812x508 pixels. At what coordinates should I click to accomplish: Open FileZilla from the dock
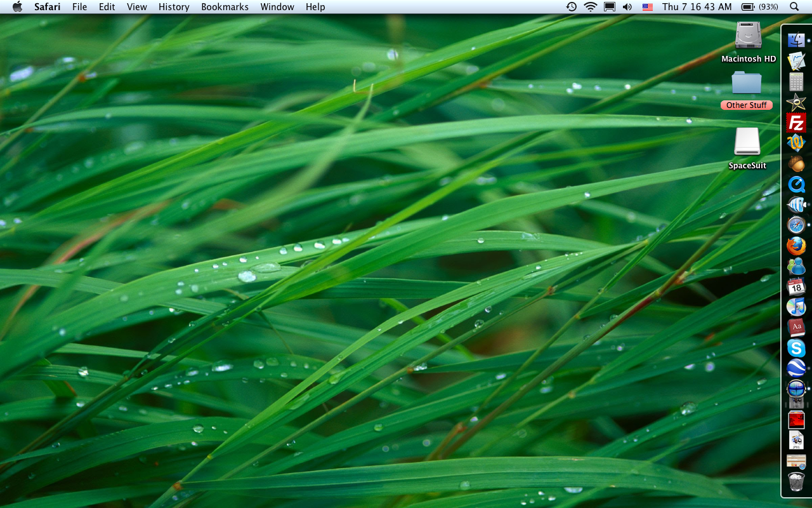pyautogui.click(x=796, y=123)
